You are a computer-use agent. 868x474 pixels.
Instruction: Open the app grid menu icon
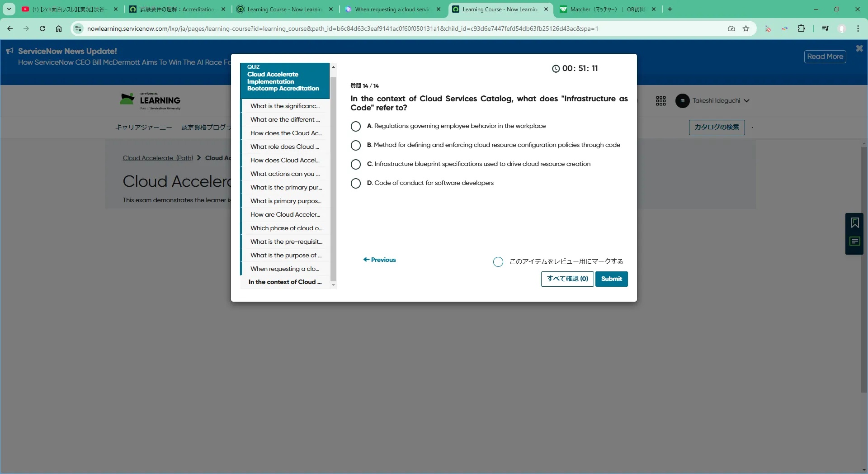tap(661, 101)
